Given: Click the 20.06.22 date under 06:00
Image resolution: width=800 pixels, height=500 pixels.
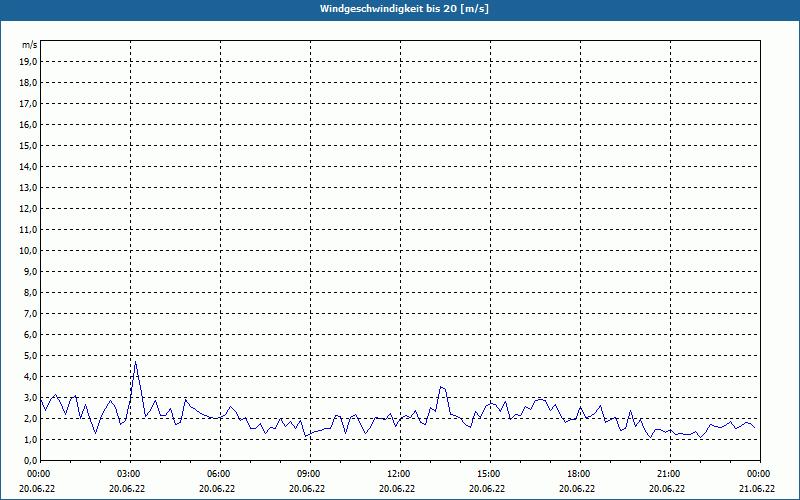Looking at the screenshot, I should (x=217, y=489).
